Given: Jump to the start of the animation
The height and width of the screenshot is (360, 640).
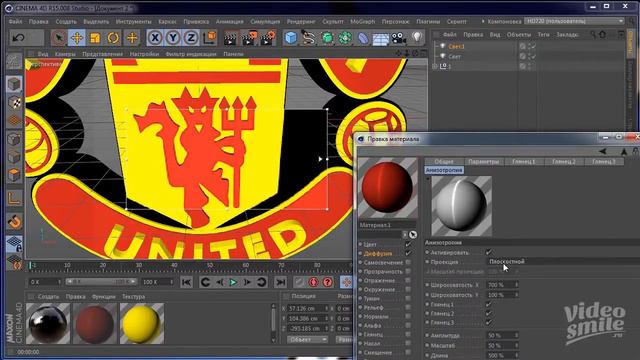Looking at the screenshot, I should coord(187,282).
